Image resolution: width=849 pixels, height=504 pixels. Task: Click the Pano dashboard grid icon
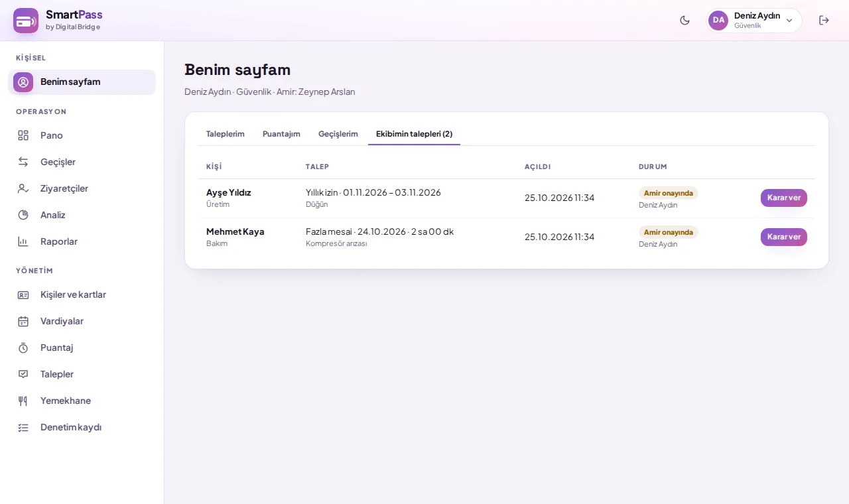[x=23, y=135]
